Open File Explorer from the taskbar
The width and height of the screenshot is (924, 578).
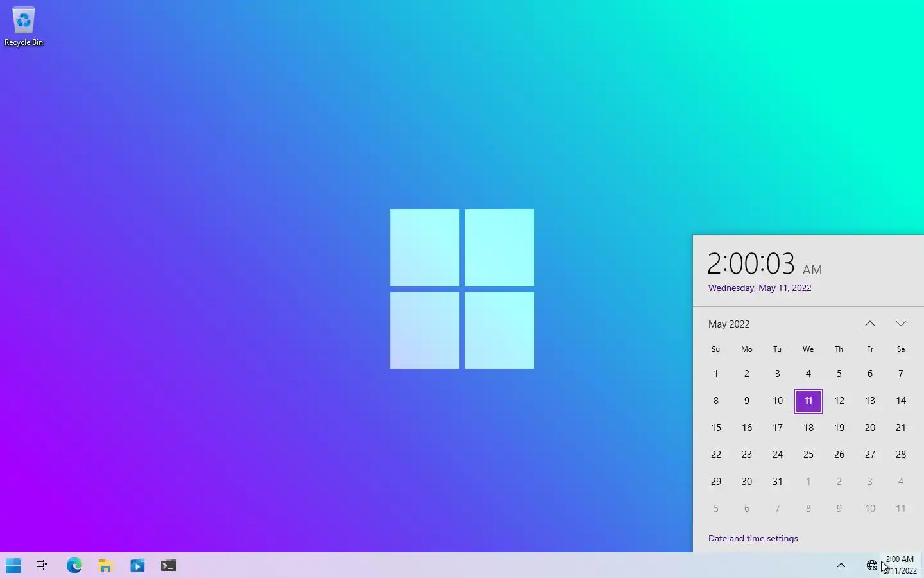[105, 565]
